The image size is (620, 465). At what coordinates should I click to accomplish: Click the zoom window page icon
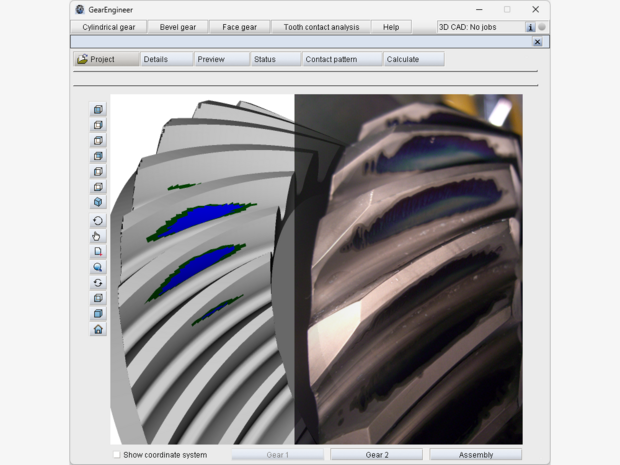tap(98, 252)
